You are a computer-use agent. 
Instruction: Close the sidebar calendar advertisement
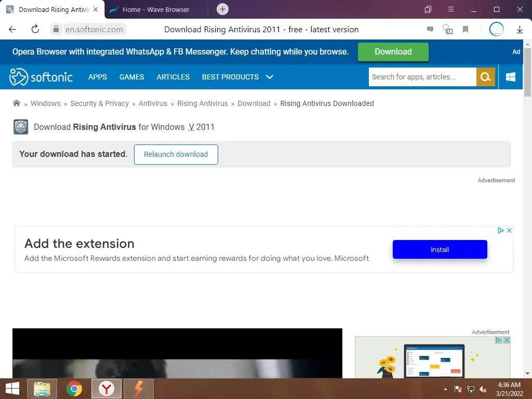(507, 340)
